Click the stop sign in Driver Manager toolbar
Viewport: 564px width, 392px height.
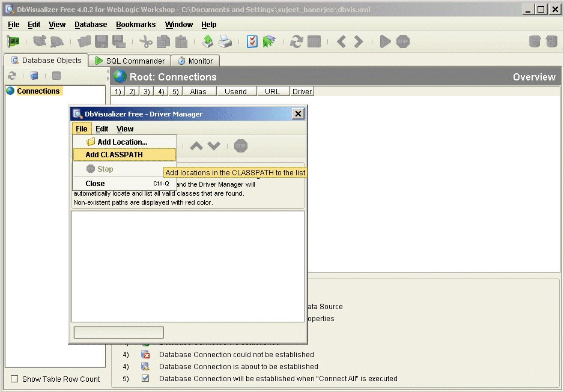241,146
